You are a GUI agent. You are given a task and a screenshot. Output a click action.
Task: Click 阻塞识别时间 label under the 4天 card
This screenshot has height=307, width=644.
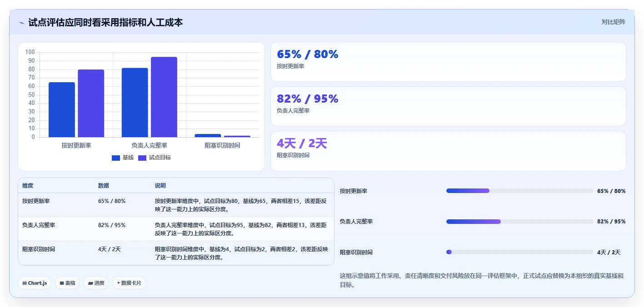[x=293, y=155]
